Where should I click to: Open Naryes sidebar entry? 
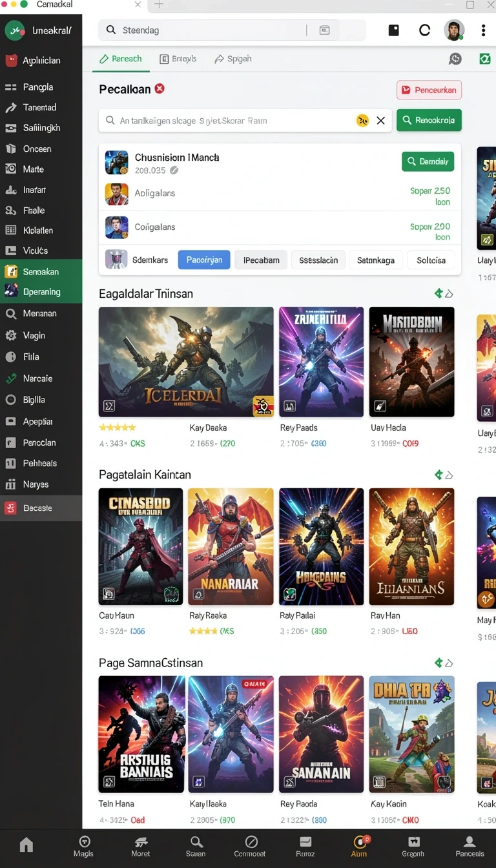click(41, 484)
